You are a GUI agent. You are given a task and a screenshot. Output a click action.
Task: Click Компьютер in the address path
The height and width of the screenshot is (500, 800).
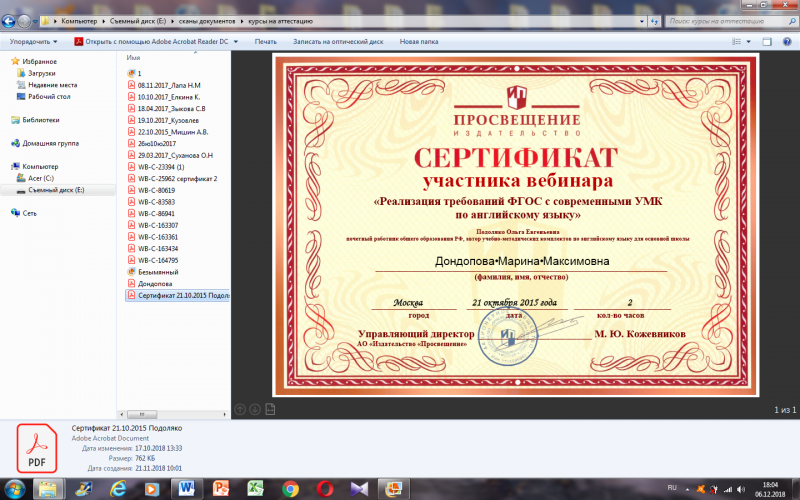pos(79,21)
